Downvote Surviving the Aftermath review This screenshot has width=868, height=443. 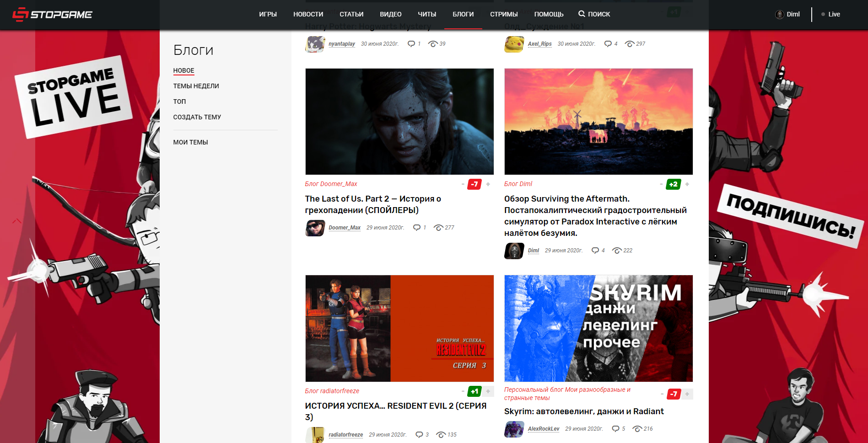(x=661, y=184)
